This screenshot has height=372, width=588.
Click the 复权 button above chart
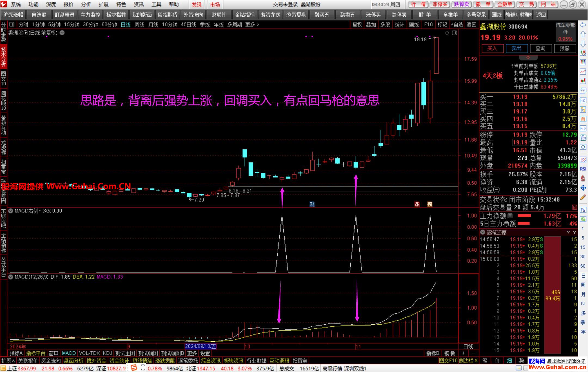tap(357, 24)
